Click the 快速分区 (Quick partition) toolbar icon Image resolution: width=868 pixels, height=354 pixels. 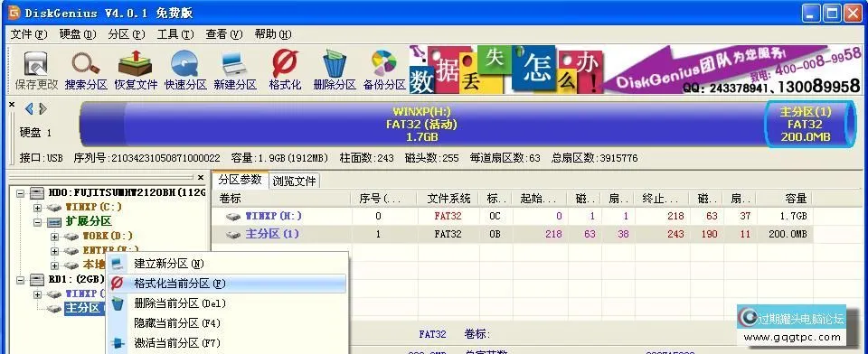(x=185, y=63)
